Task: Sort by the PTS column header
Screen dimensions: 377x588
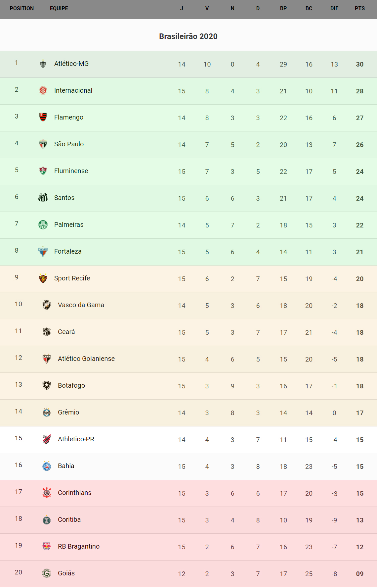Action: (x=359, y=9)
